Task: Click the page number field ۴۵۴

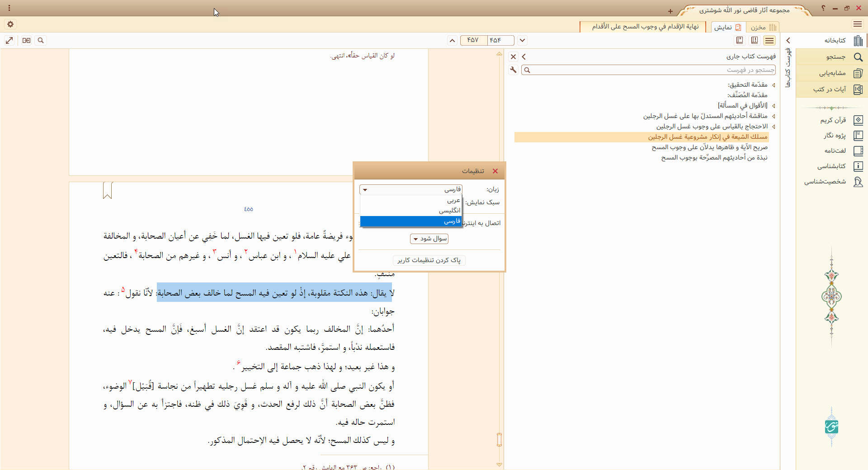Action: pos(501,40)
